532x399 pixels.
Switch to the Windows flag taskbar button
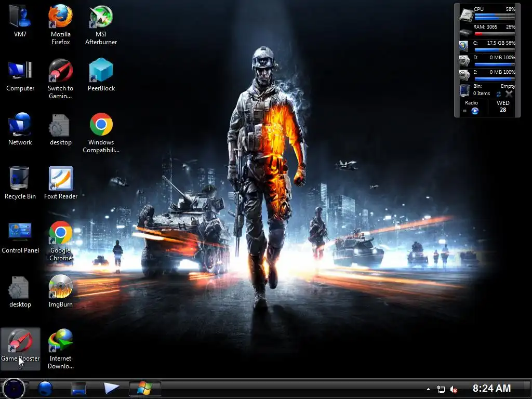click(145, 388)
